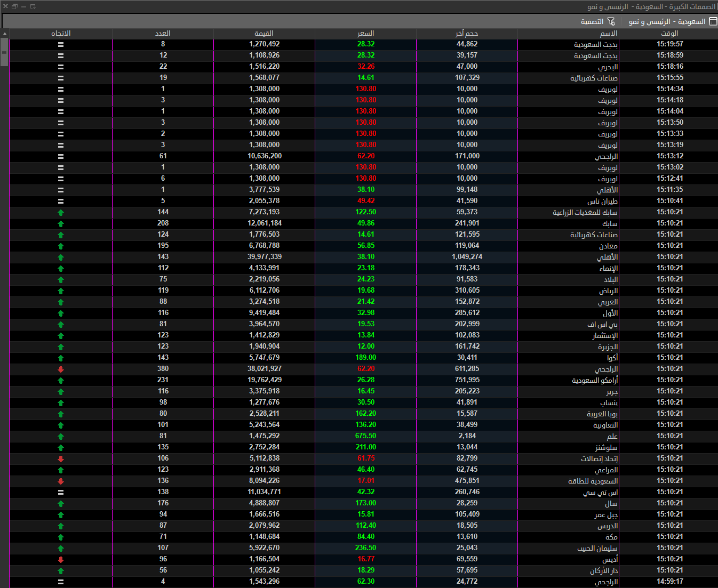Click the up arrow in سال row
This screenshot has width=718, height=588.
[61, 503]
